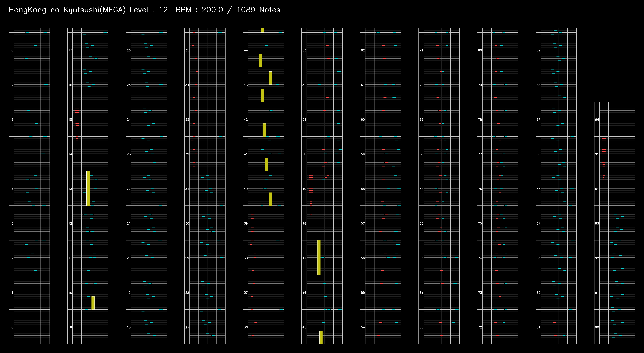Click measure number 54 label
Viewport: 644px width, 353px height.
coord(362,327)
